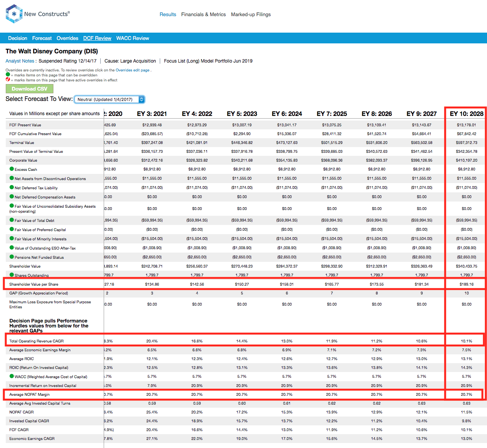Image resolution: width=487 pixels, height=448 pixels.
Task: Open Marked-up Filings
Action: click(251, 15)
